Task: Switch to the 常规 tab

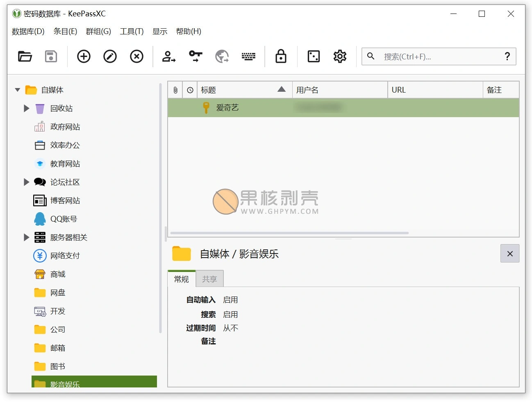Action: coord(182,279)
